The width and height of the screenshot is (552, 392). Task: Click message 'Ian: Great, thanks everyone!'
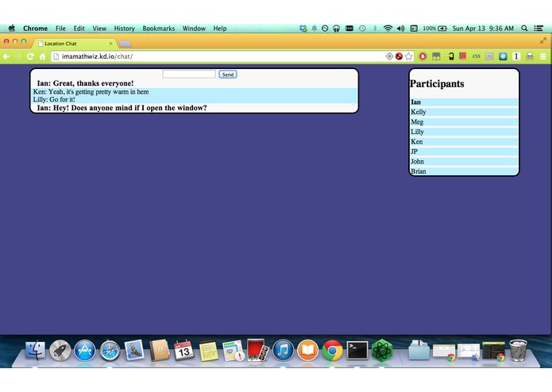[x=85, y=83]
